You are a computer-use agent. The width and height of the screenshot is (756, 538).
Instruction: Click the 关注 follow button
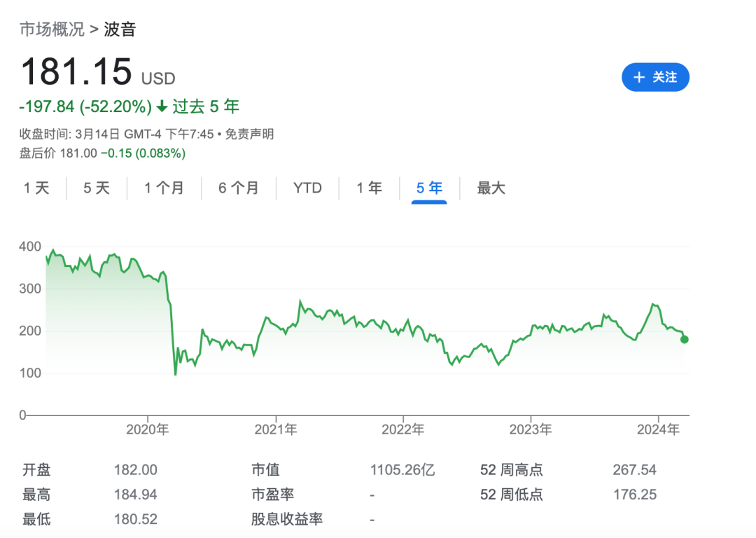pyautogui.click(x=655, y=77)
